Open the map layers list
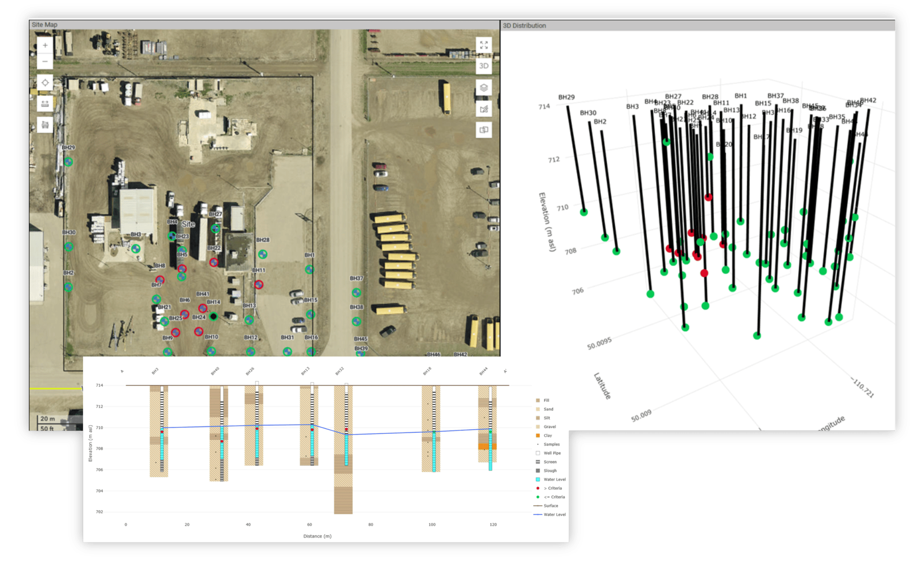The image size is (924, 578). (484, 87)
